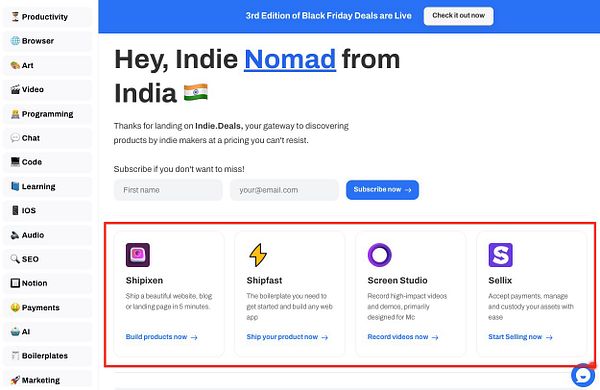
Task: Follow the Start Selling now link
Action: point(520,337)
